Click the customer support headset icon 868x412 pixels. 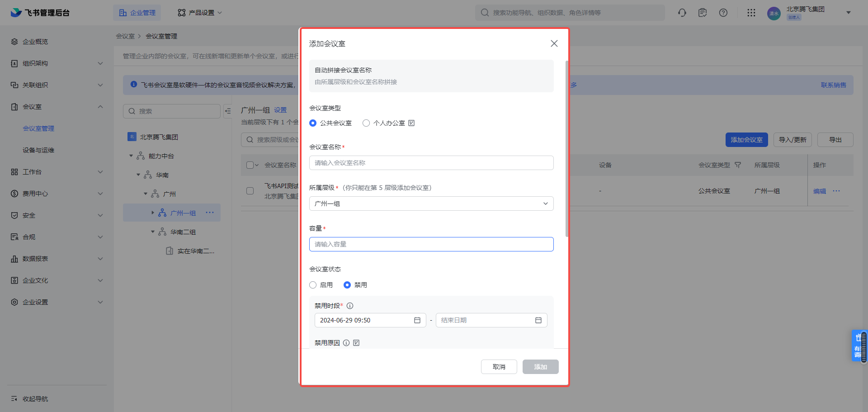tap(682, 13)
